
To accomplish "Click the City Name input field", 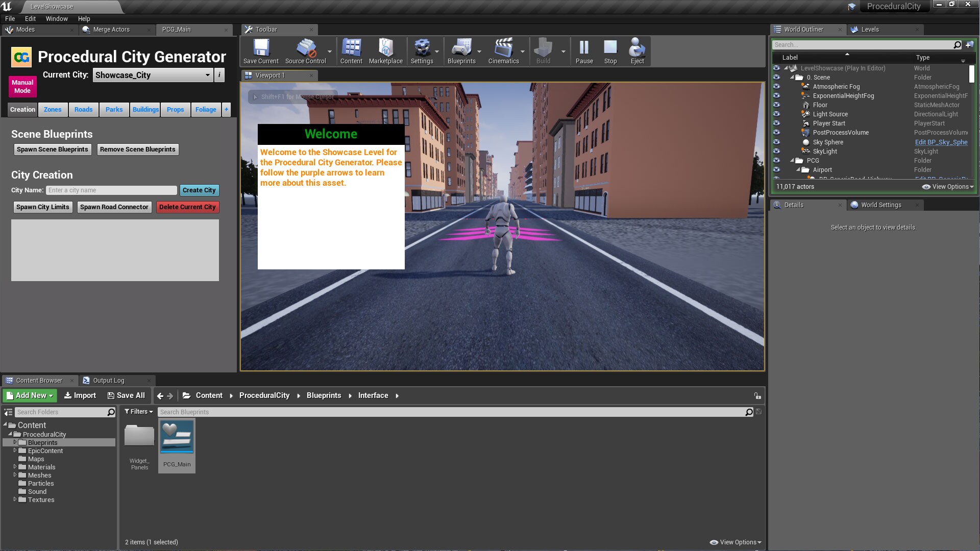I will (111, 190).
